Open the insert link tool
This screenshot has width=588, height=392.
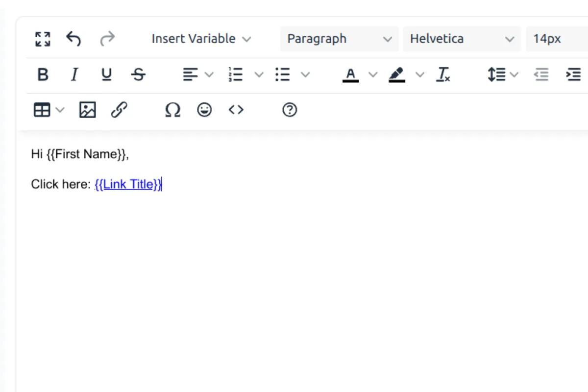point(120,110)
